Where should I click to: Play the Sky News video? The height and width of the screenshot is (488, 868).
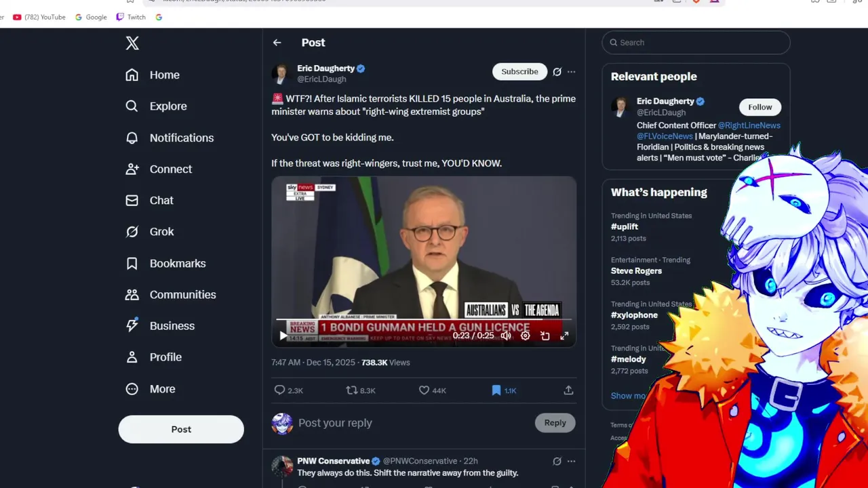[283, 335]
